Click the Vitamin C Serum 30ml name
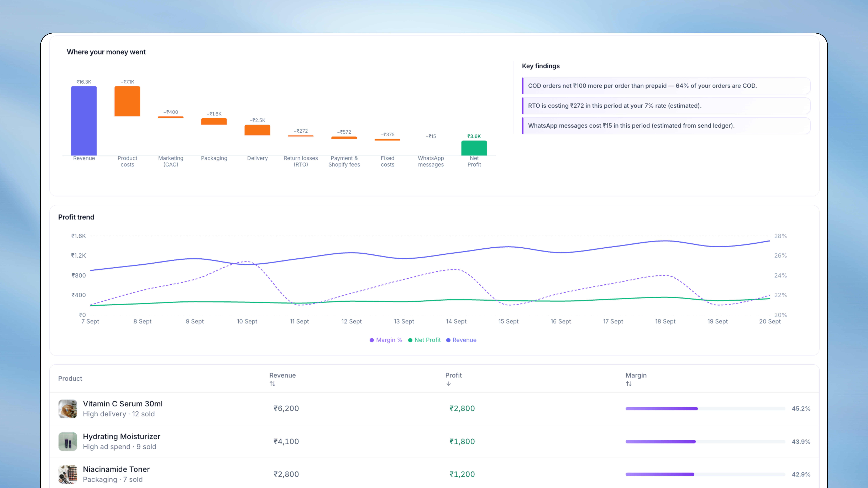868x488 pixels. 123,404
